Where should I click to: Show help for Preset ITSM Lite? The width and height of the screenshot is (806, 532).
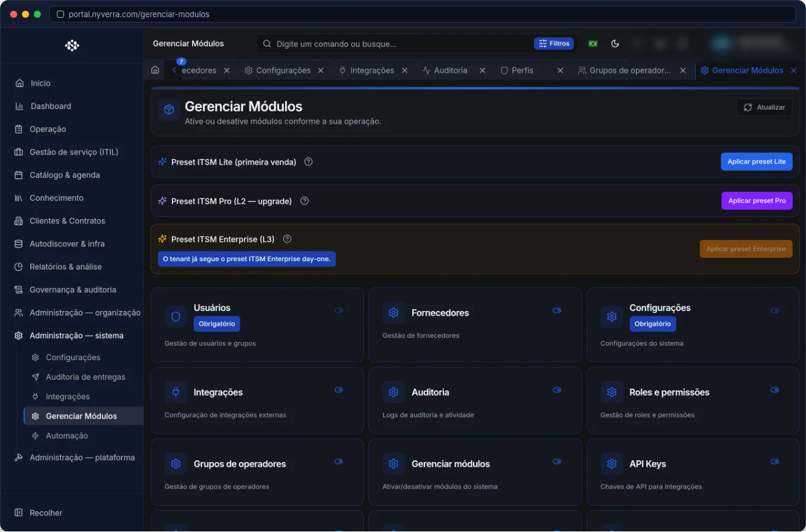tap(308, 162)
